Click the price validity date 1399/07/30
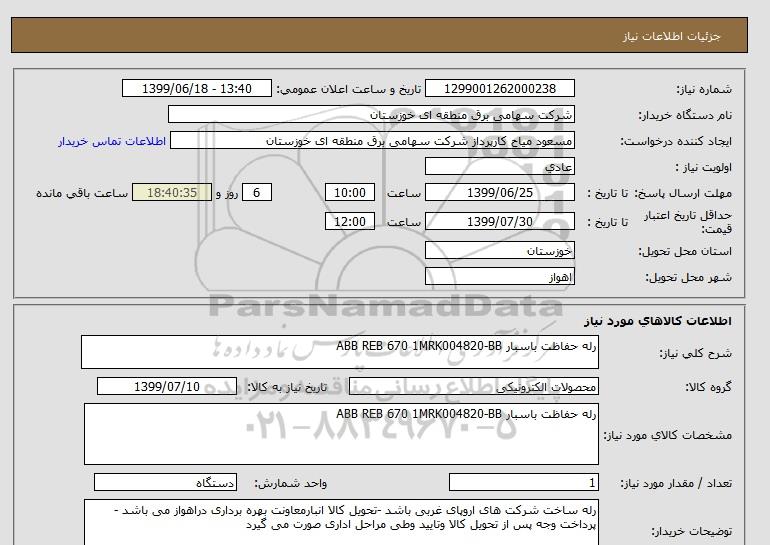Viewport: 770px width, 545px height. click(x=501, y=221)
